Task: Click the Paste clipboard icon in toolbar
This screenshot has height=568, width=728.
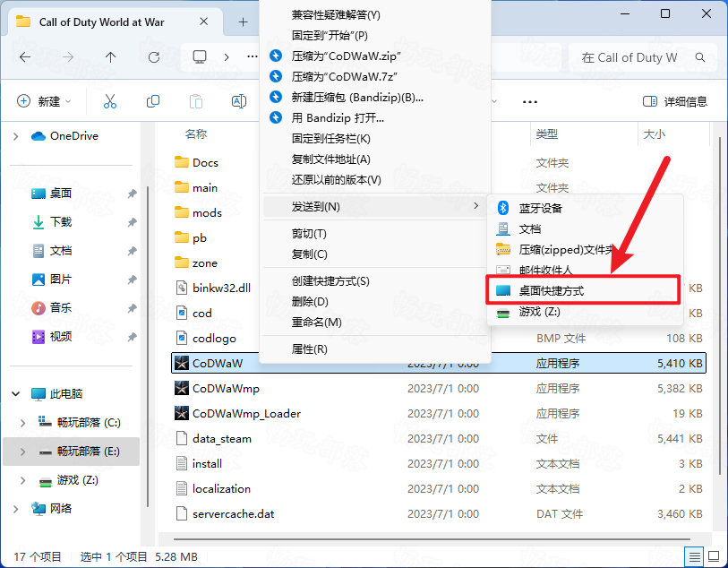Action: pos(196,101)
